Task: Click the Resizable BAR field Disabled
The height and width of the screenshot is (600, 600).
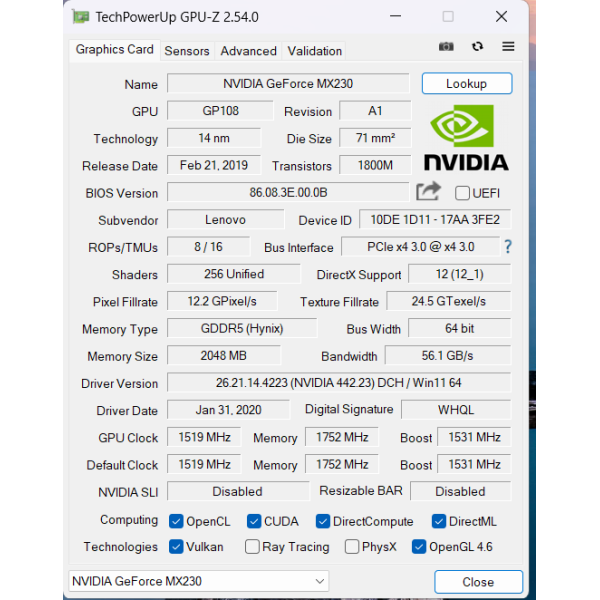Action: (x=461, y=491)
